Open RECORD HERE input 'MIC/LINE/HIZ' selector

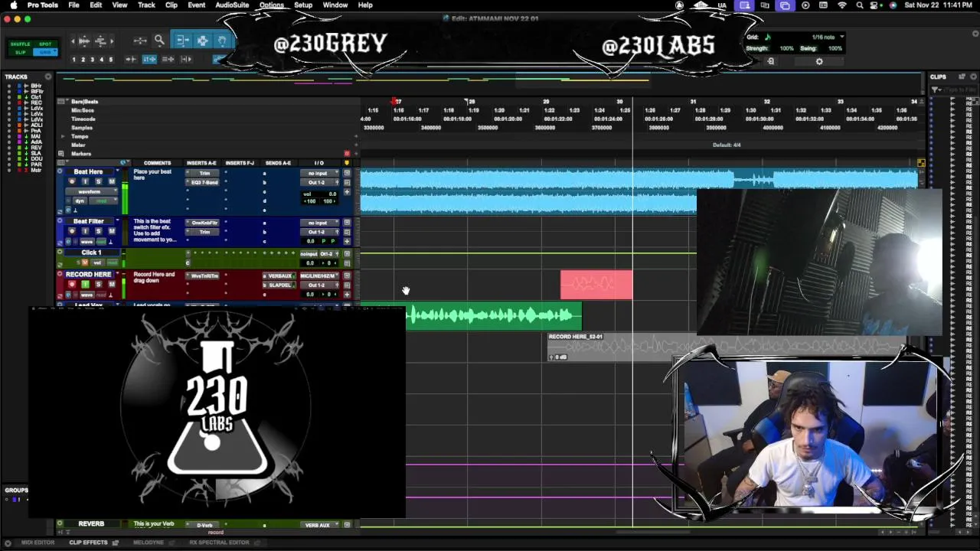tap(319, 276)
